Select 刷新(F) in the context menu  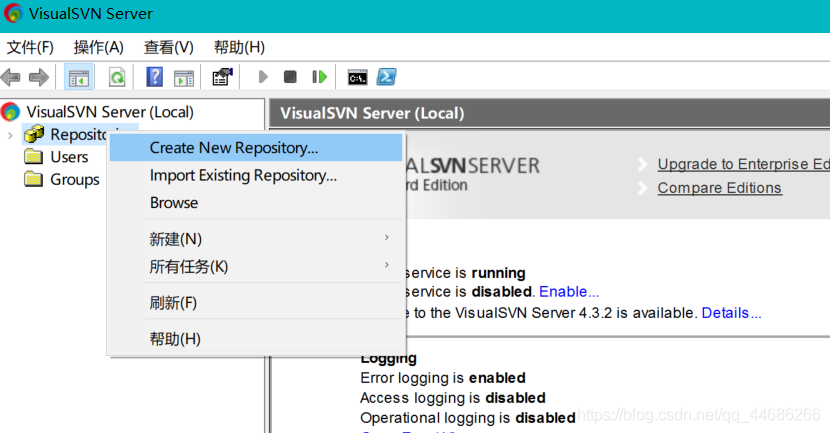tap(256, 303)
